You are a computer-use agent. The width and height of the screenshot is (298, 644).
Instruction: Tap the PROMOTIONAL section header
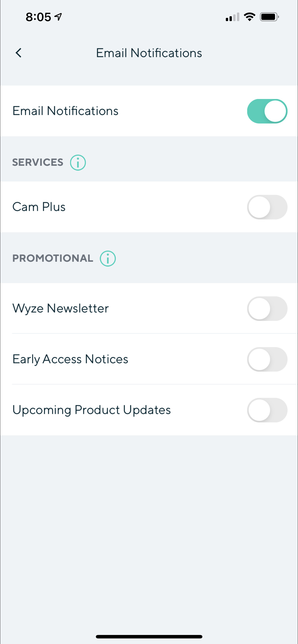53,258
